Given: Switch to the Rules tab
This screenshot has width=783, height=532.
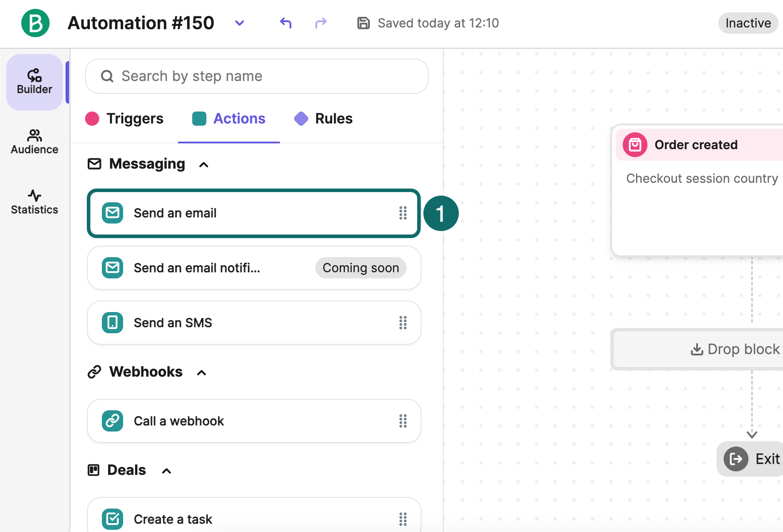Looking at the screenshot, I should click(323, 119).
